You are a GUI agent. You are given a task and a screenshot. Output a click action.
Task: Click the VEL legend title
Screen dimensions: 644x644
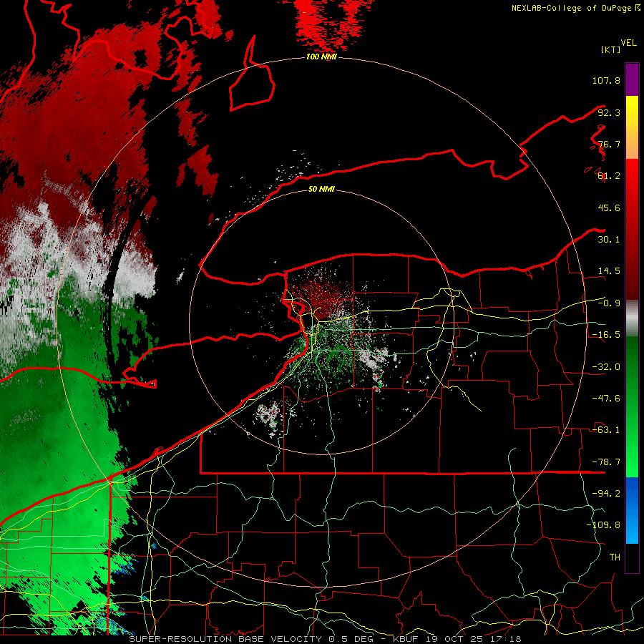coord(628,43)
